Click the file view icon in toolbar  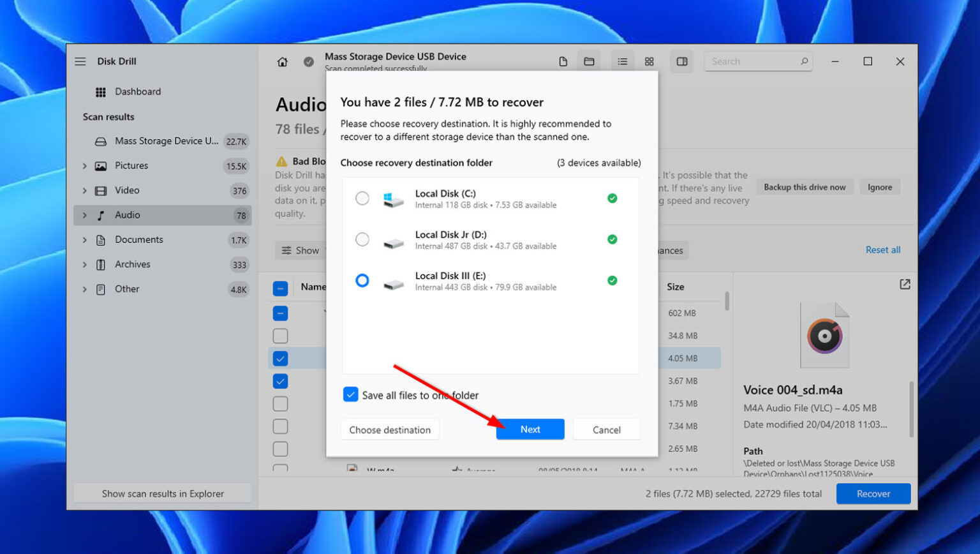tap(564, 61)
